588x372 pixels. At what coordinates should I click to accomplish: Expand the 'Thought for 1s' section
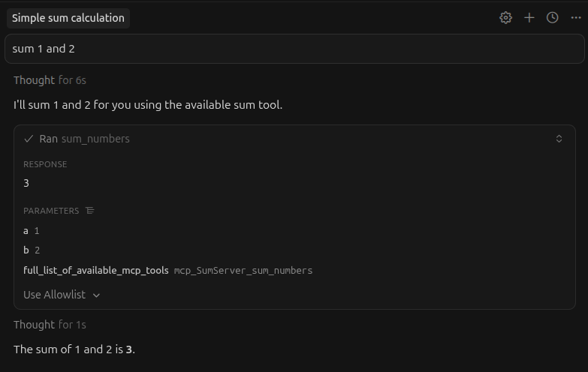(x=50, y=325)
